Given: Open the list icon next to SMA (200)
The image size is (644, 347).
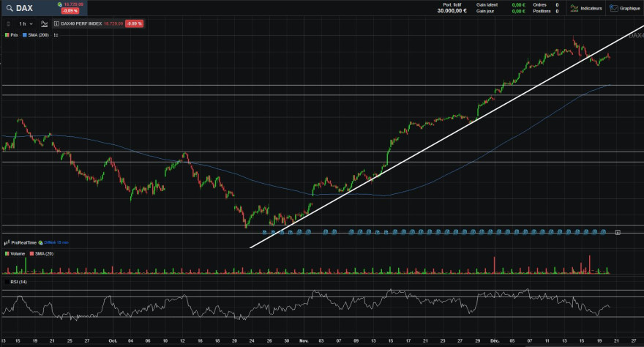Looking at the screenshot, I should coord(56,34).
